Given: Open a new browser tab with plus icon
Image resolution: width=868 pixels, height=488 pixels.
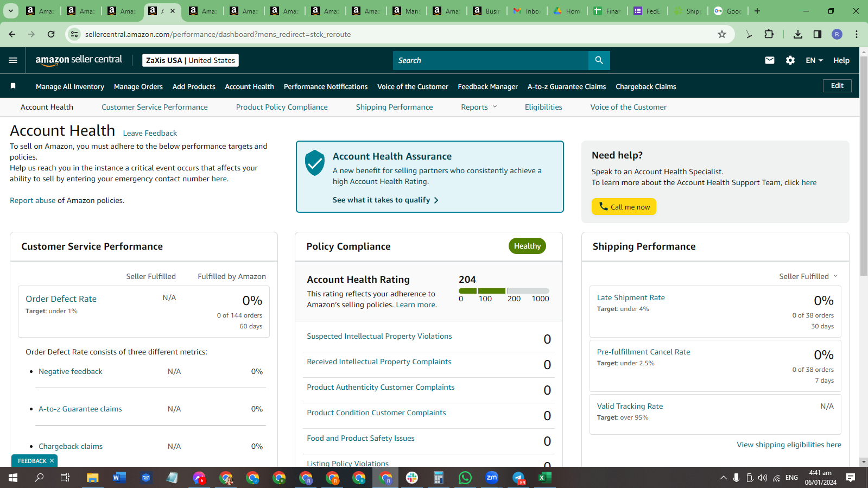Looking at the screenshot, I should tap(757, 11).
